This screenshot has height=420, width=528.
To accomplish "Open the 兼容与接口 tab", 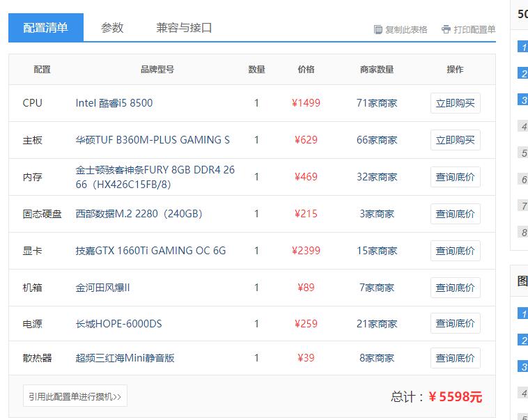I will (x=184, y=28).
